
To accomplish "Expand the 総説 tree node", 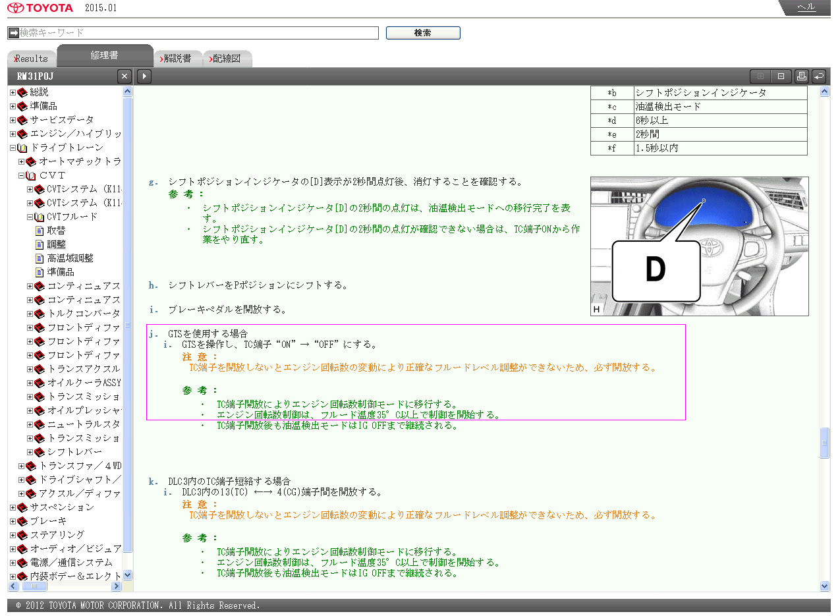I will [x=13, y=92].
